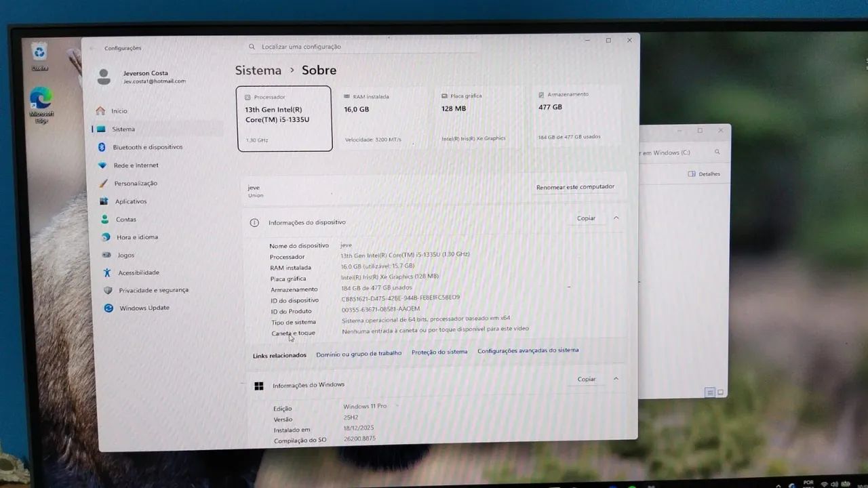Copy the Informações do Windows details
This screenshot has height=488, width=868.
coord(587,380)
